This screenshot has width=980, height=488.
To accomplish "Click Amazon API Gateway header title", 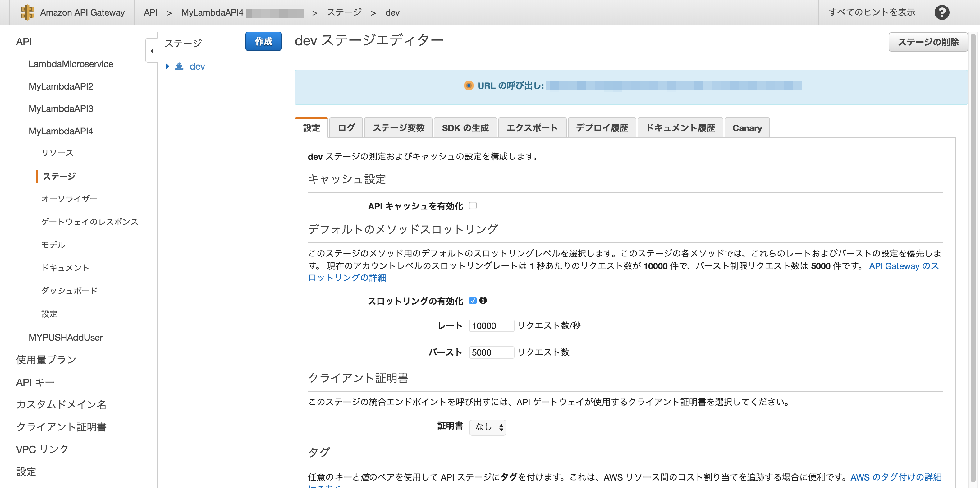I will 82,12.
